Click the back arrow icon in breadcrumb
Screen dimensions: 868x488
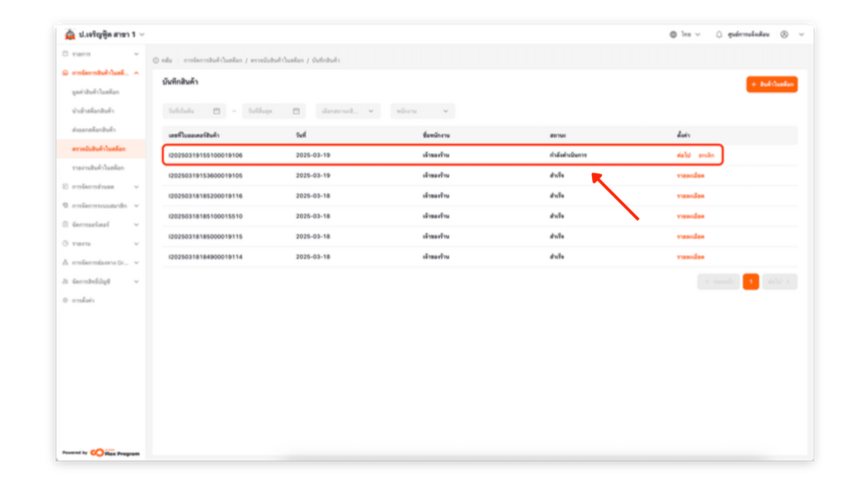pyautogui.click(x=156, y=60)
